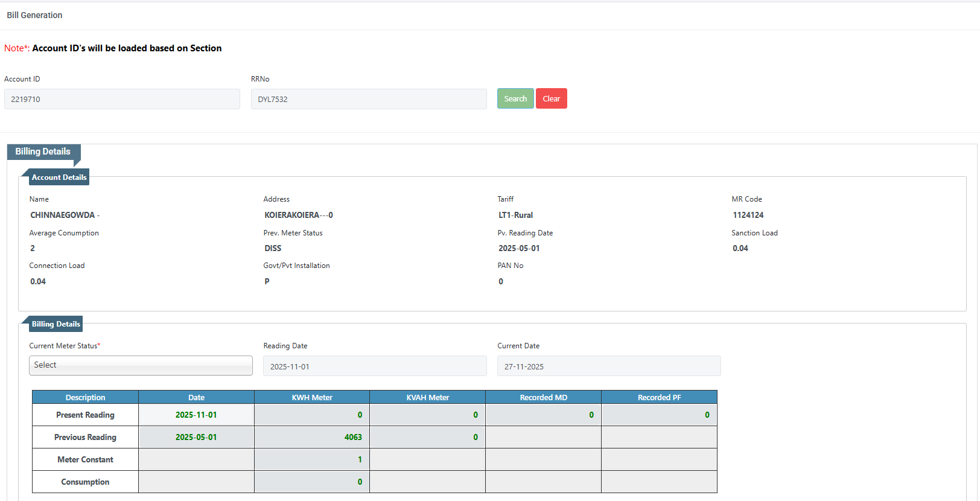The image size is (980, 501).
Task: Click the Present Reading KWH Meter cell
Action: (312, 415)
